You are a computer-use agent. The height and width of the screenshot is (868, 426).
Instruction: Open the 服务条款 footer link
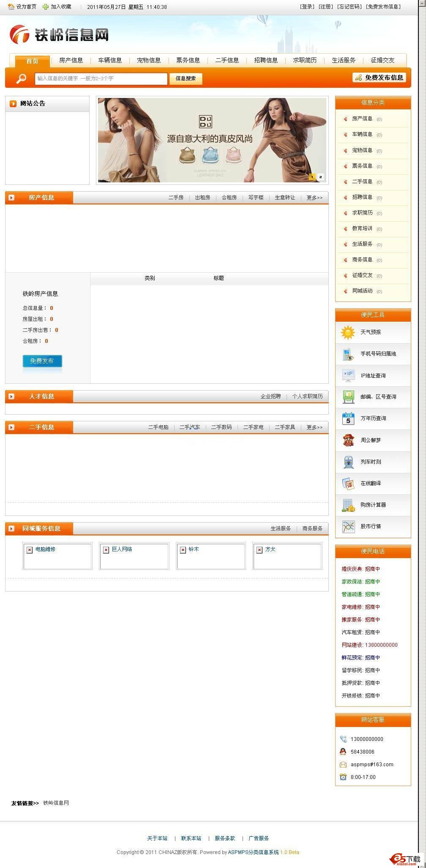(x=225, y=838)
